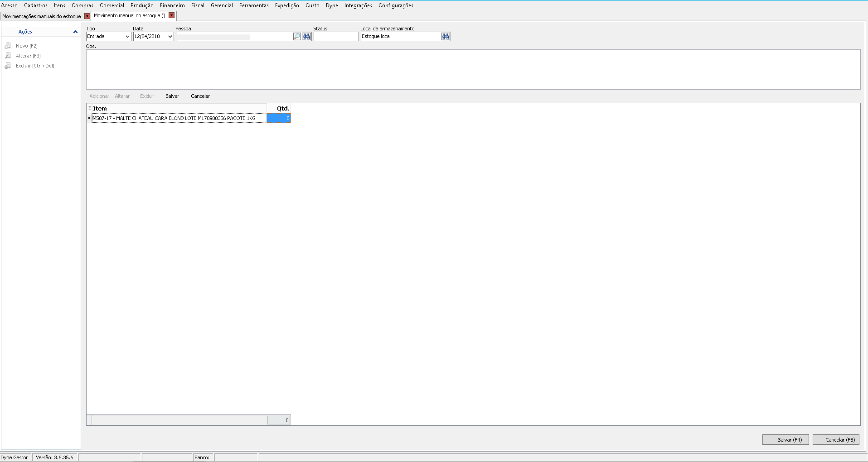Open the Integrações menu
The image size is (868, 462).
[x=358, y=5]
